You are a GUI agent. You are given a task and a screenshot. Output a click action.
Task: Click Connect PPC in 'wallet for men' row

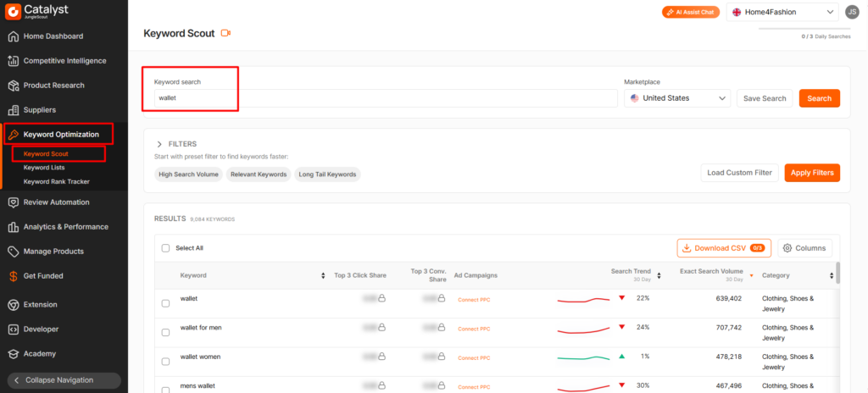pyautogui.click(x=474, y=329)
